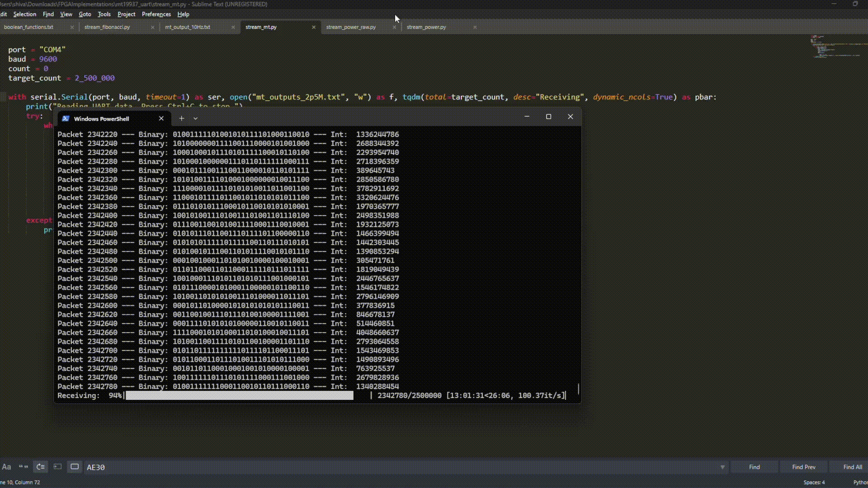868x488 pixels.
Task: Open the Preferences menu
Action: [x=156, y=14]
